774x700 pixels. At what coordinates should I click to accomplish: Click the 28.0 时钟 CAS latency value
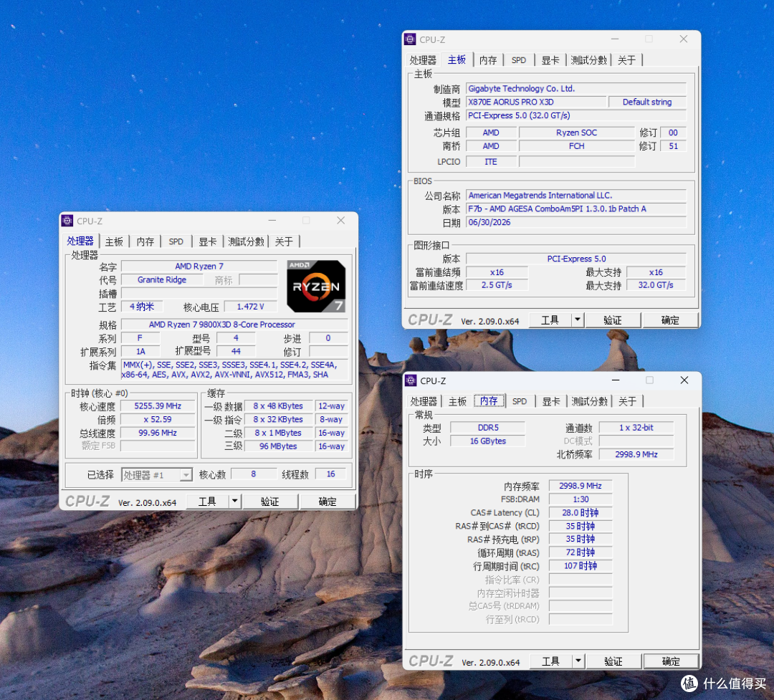tap(580, 512)
